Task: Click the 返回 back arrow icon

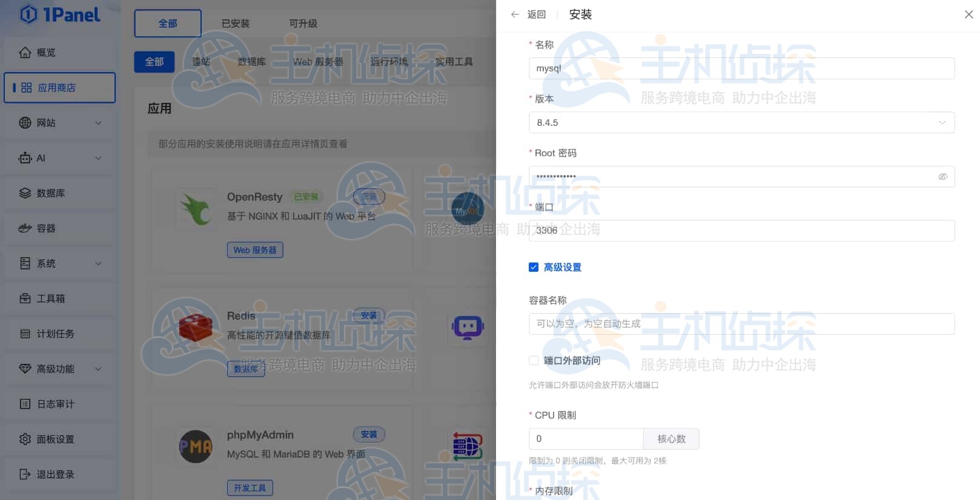Action: 515,15
